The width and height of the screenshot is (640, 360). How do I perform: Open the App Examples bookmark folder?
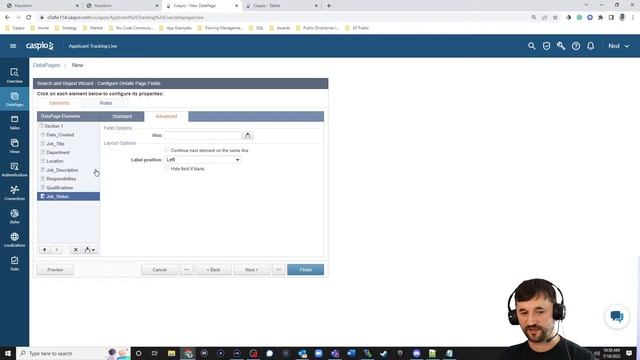[176, 28]
